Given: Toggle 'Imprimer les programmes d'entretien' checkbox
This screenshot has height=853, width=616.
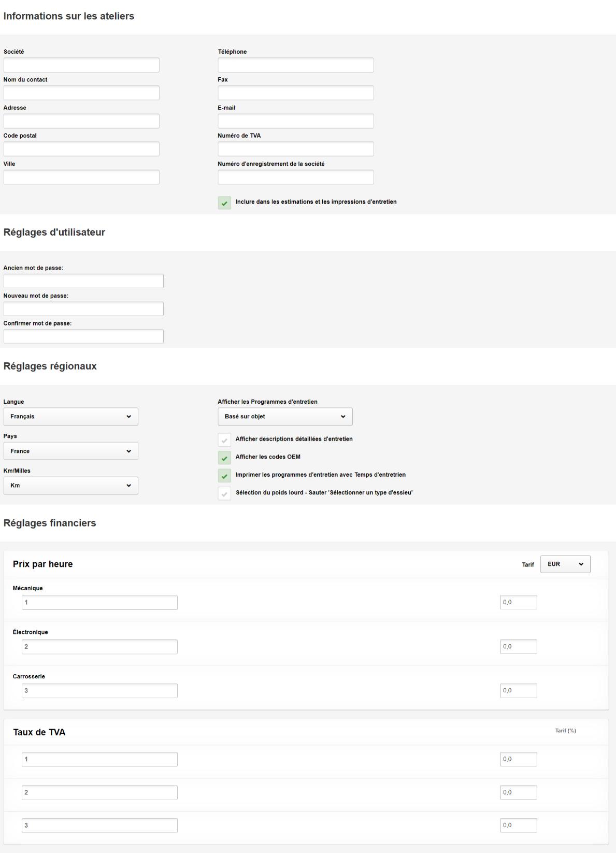Looking at the screenshot, I should 224,476.
